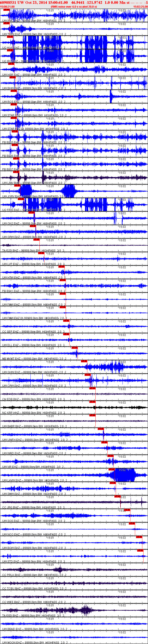Select the UW LKVW EHZ trace label
The image size is (148, 644).
35,480
